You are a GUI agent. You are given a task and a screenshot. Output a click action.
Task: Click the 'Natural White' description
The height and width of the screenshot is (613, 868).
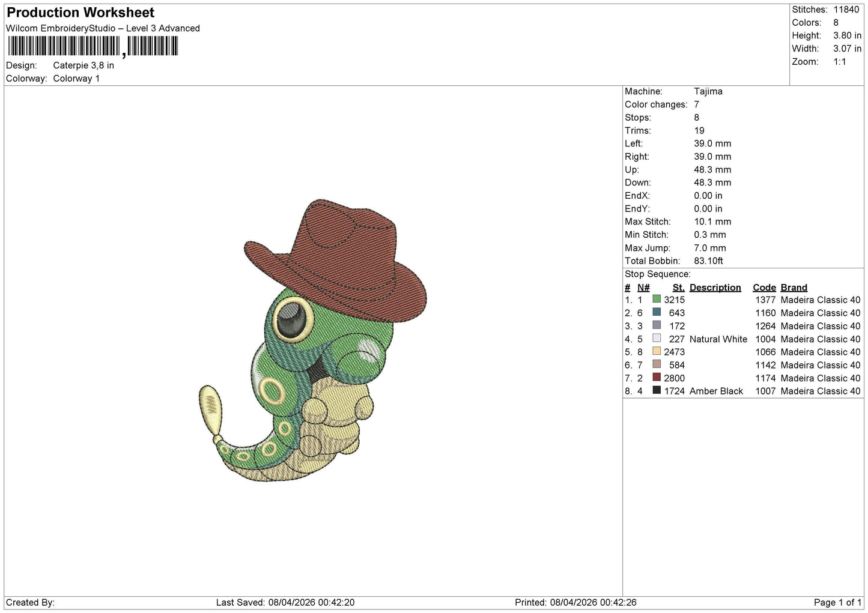point(718,339)
